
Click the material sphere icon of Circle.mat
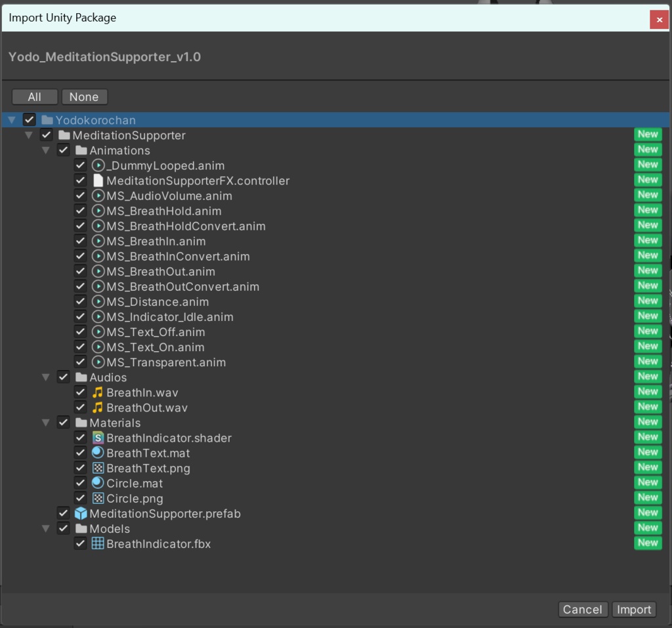click(98, 483)
